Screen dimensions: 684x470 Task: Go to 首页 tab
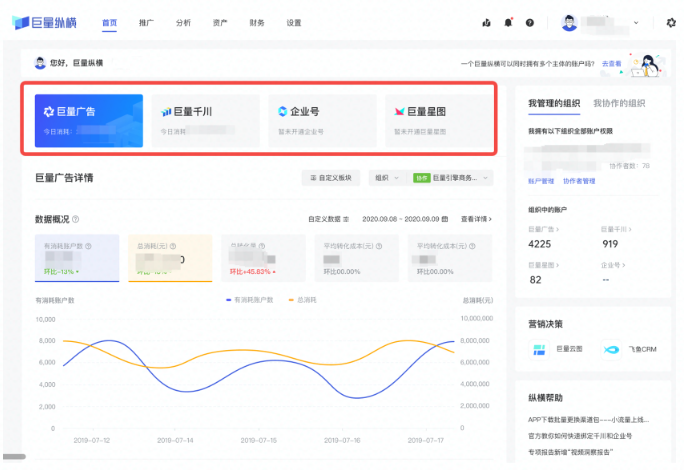[x=109, y=23]
